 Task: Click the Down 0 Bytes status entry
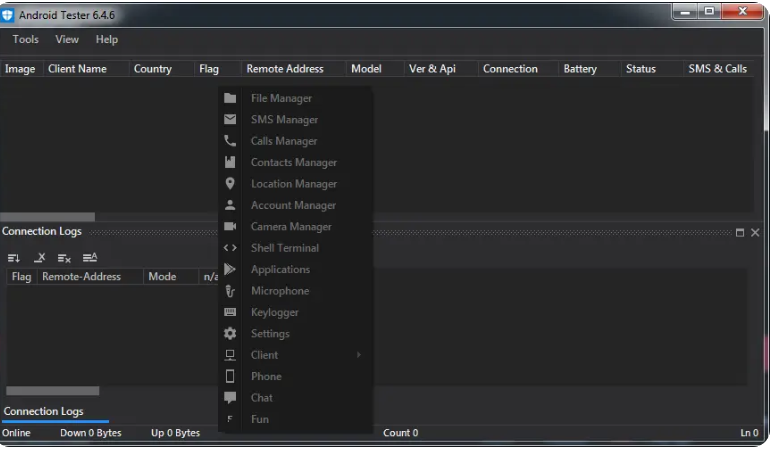coord(90,433)
